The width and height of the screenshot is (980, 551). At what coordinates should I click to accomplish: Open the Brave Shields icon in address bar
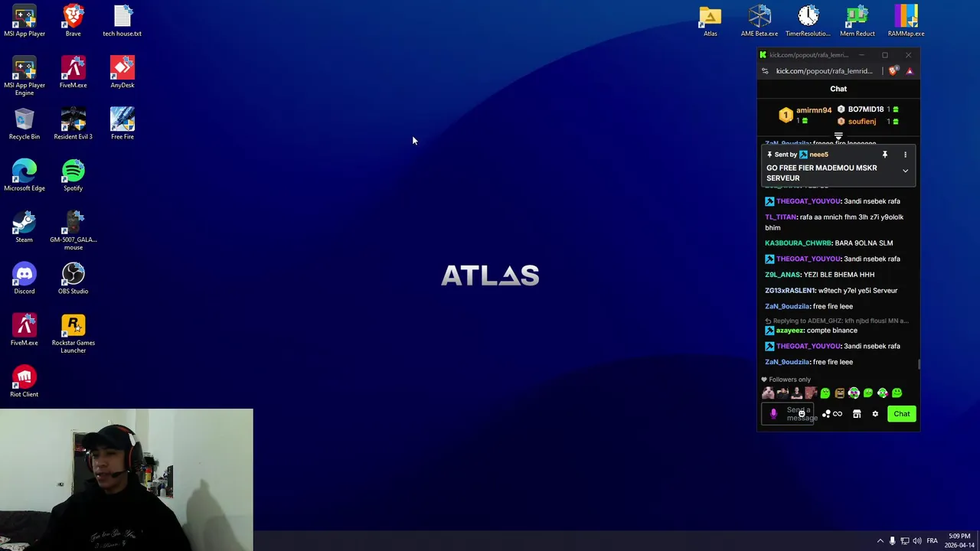click(x=893, y=71)
